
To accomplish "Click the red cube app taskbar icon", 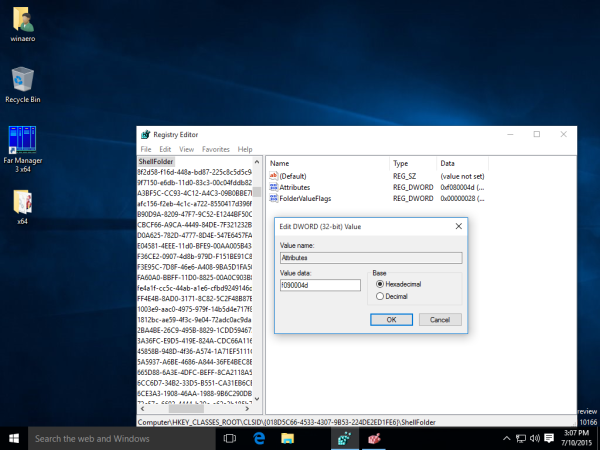I will pyautogui.click(x=374, y=439).
